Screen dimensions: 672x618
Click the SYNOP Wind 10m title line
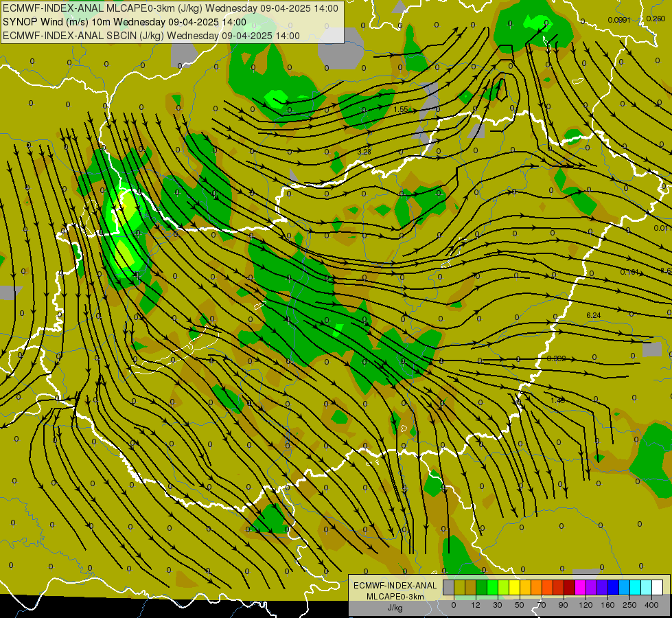tap(124, 22)
